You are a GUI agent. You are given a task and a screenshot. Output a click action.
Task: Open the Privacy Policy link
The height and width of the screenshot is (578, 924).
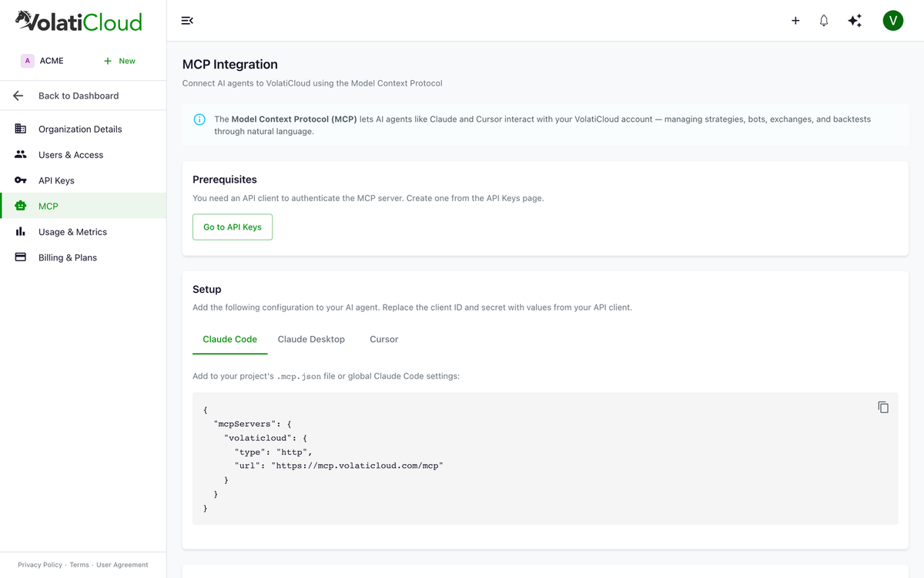(x=40, y=565)
